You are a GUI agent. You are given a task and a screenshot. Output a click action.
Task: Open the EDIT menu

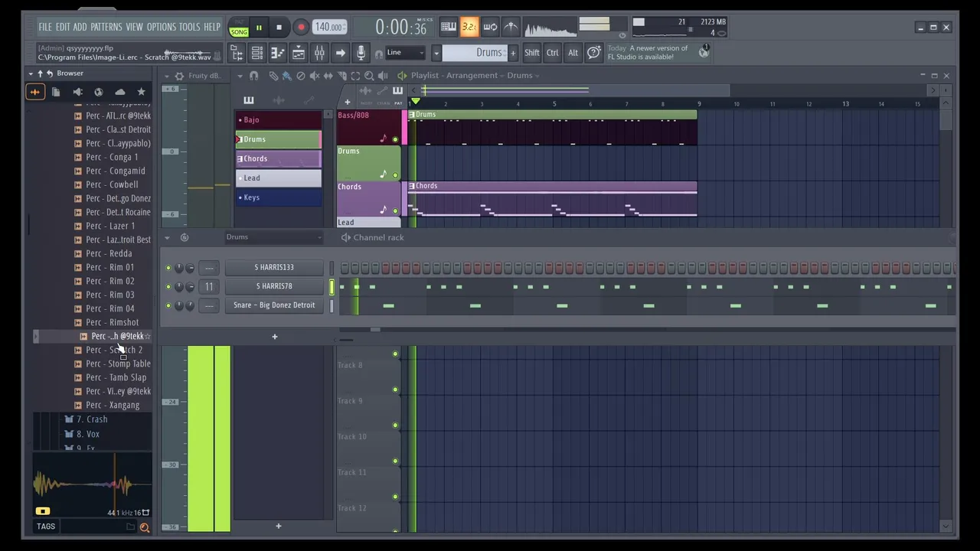pyautogui.click(x=63, y=27)
